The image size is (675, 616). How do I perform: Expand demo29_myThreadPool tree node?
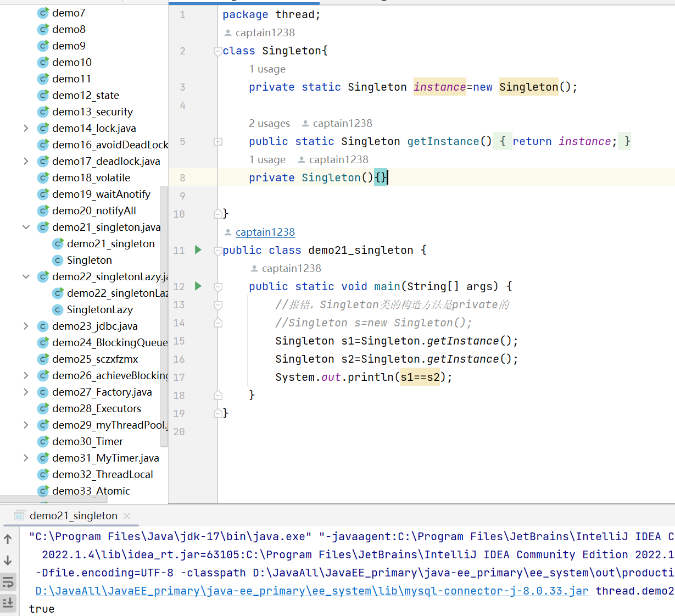tap(26, 425)
